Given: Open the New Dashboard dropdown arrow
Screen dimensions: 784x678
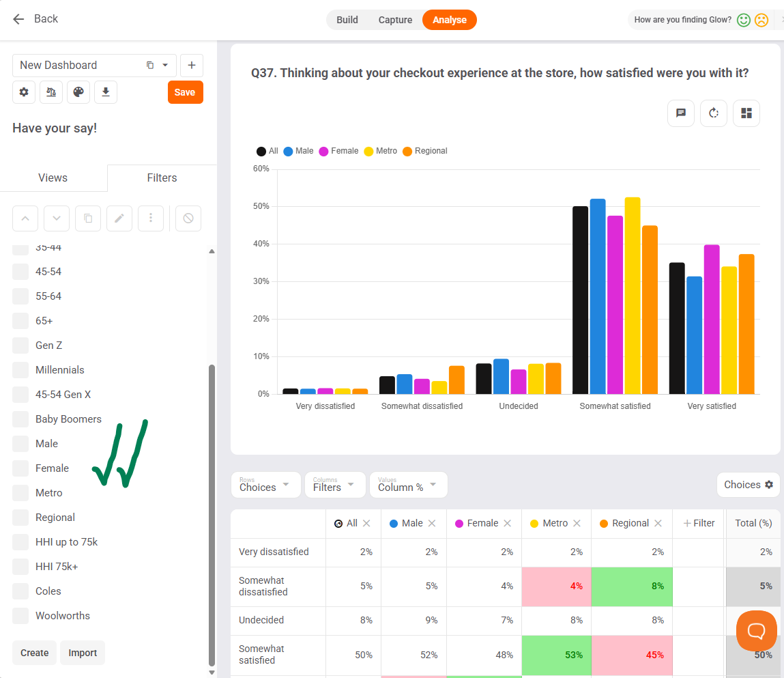Looking at the screenshot, I should tap(165, 65).
